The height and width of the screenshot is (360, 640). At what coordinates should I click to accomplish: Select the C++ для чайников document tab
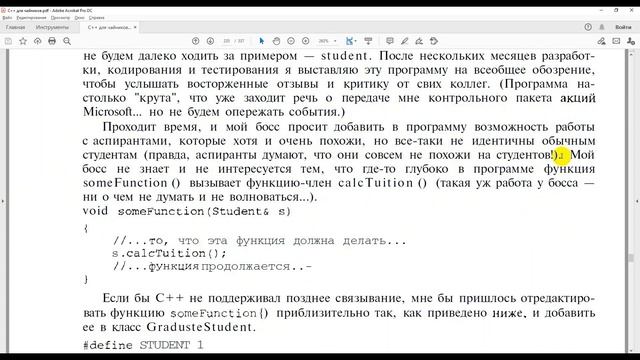(x=109, y=27)
